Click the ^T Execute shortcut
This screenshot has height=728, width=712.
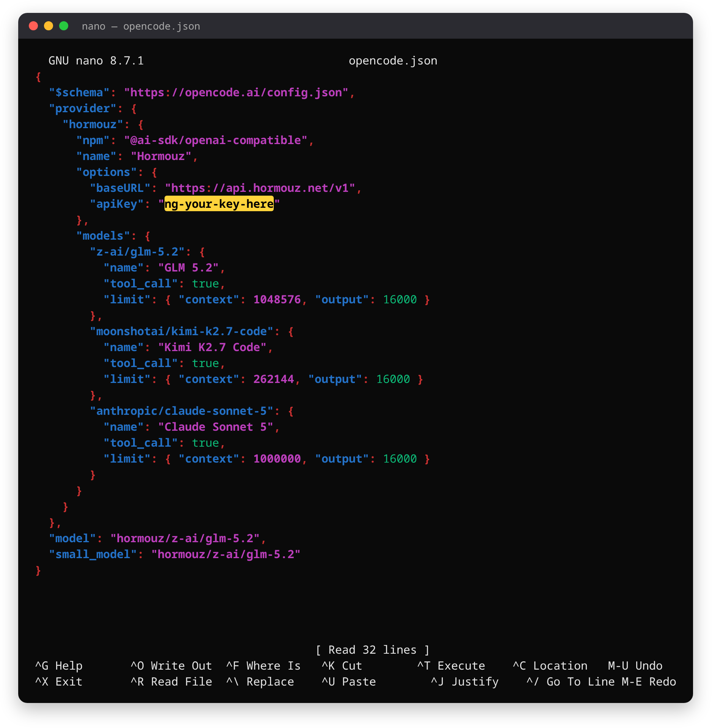coord(451,665)
